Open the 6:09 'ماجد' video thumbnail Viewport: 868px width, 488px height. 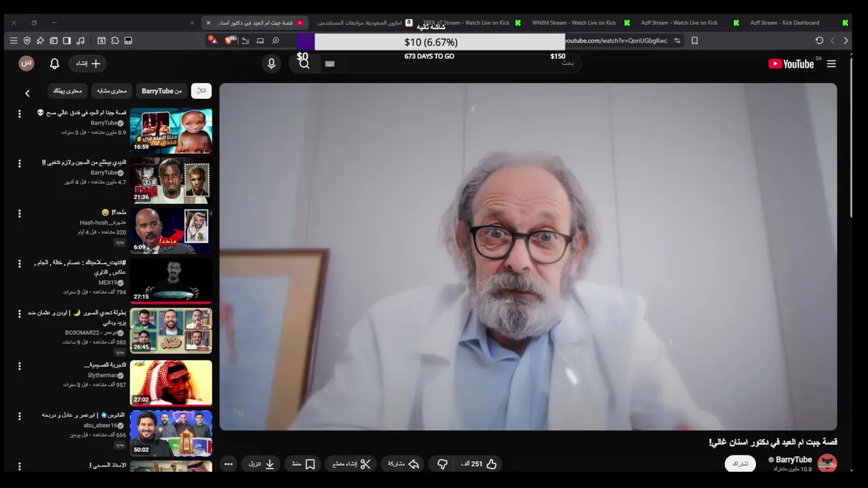171,231
